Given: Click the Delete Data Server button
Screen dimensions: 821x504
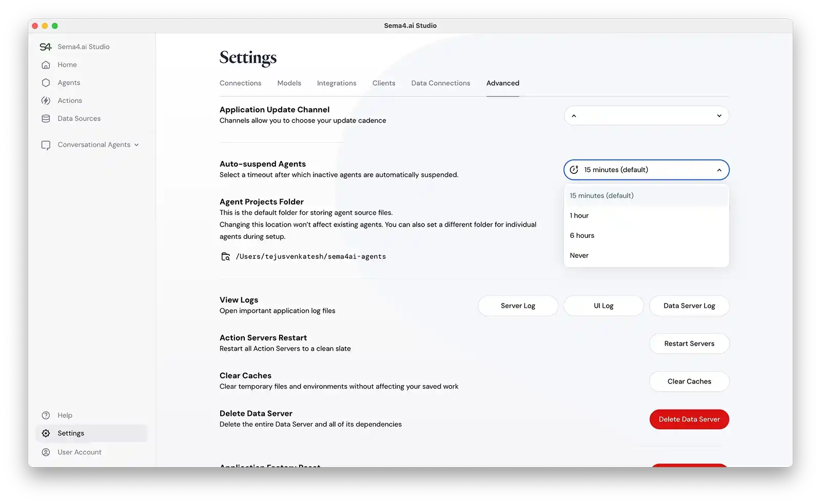Looking at the screenshot, I should click(x=689, y=419).
